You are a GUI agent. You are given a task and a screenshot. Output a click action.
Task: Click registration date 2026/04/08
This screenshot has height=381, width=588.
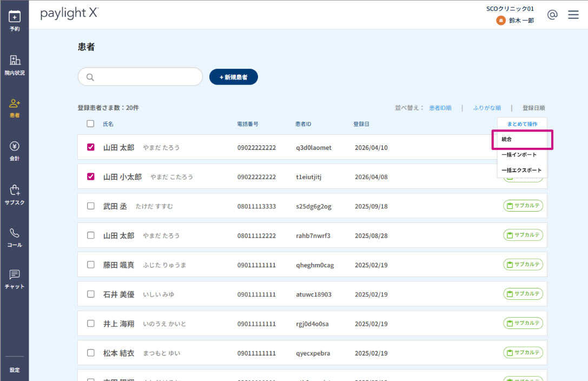371,177
